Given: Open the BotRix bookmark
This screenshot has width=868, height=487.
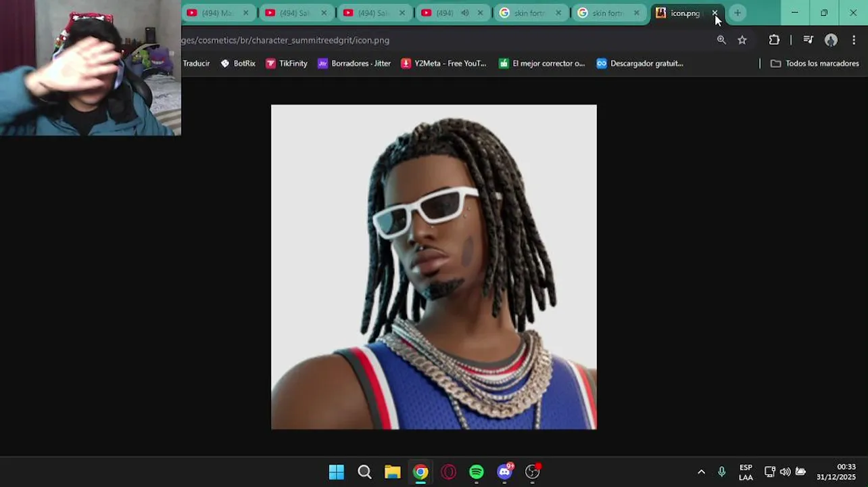Looking at the screenshot, I should [x=238, y=64].
